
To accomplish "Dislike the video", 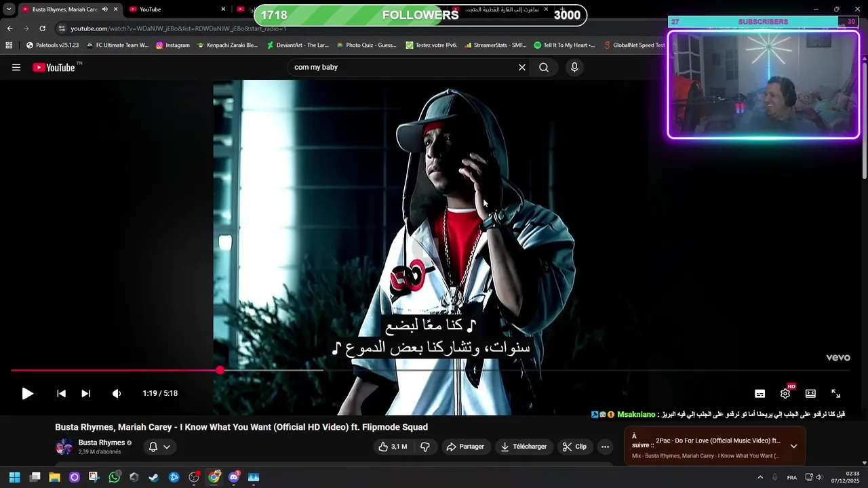I will click(425, 447).
